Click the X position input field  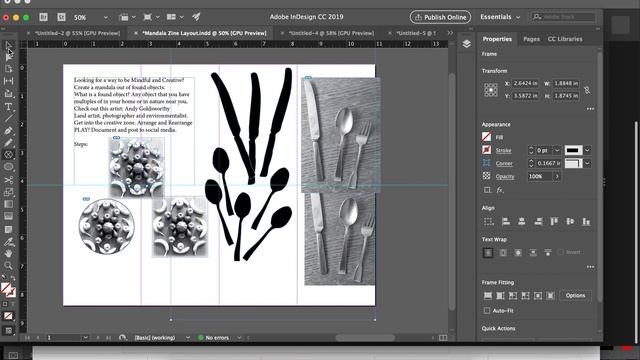[525, 83]
